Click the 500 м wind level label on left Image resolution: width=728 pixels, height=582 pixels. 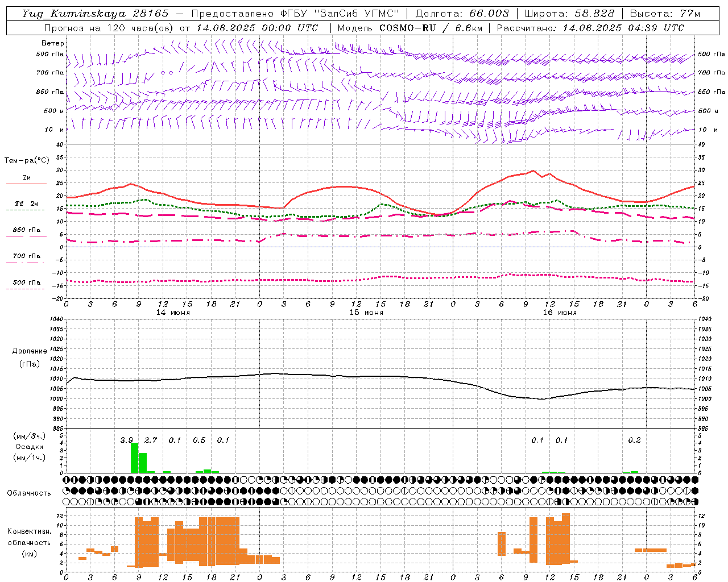(x=55, y=111)
